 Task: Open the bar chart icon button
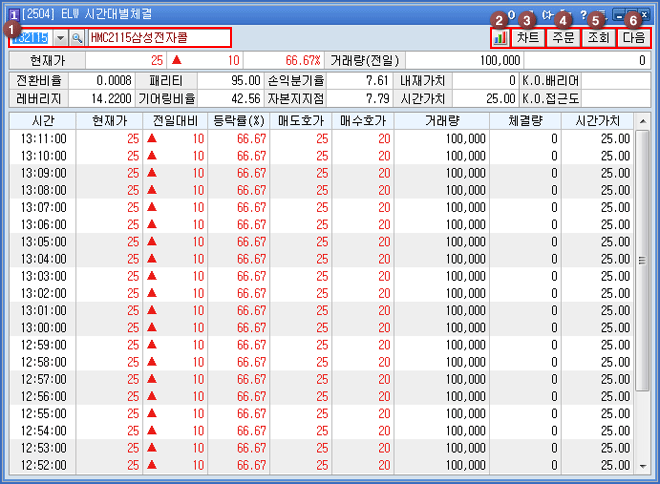pos(499,37)
